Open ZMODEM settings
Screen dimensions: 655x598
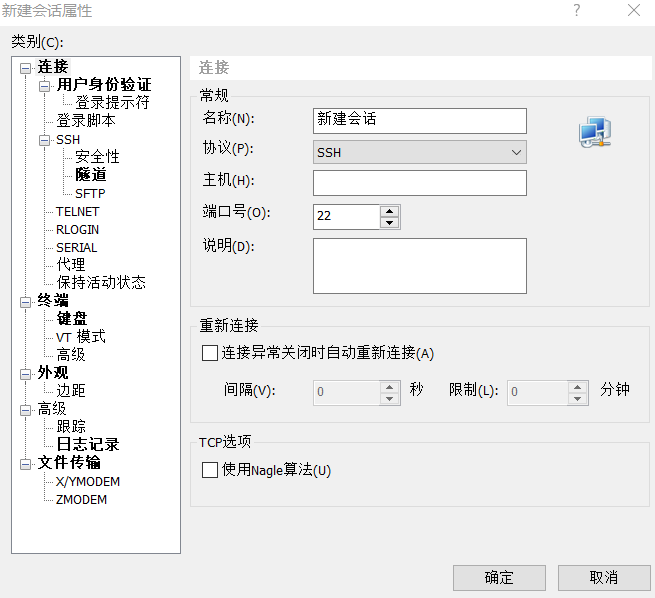(81, 499)
